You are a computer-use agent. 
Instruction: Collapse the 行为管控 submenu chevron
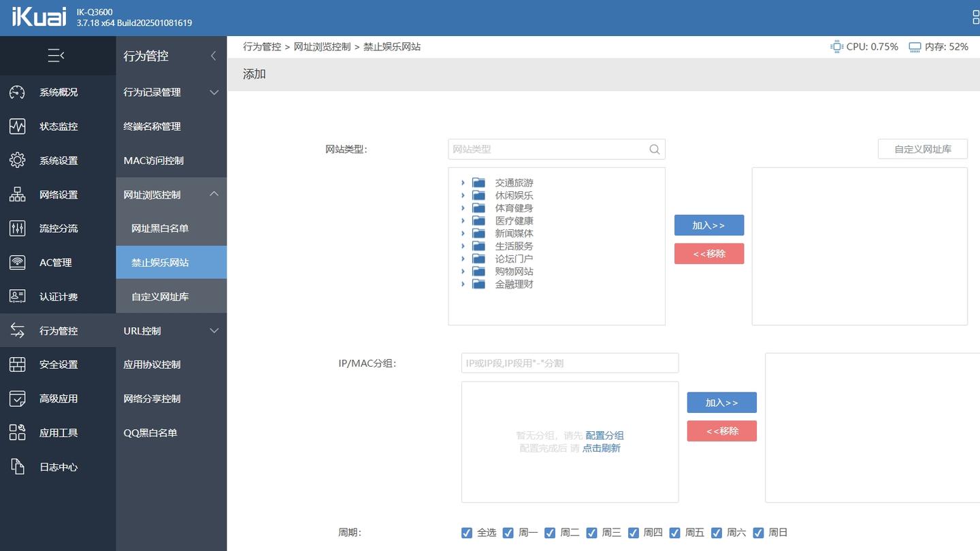(213, 56)
